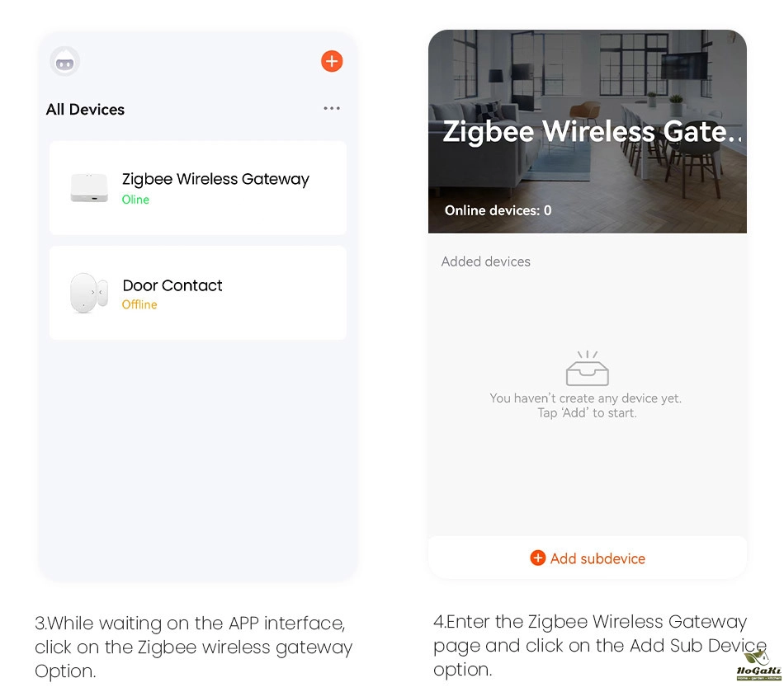Tap the orange plus add-device icon
The height and width of the screenshot is (692, 784).
pos(332,61)
